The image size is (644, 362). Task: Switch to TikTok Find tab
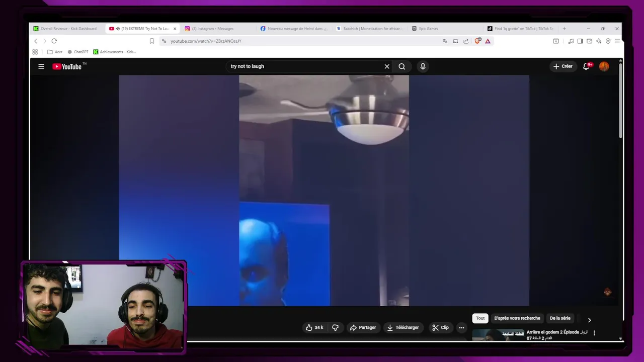(x=521, y=29)
